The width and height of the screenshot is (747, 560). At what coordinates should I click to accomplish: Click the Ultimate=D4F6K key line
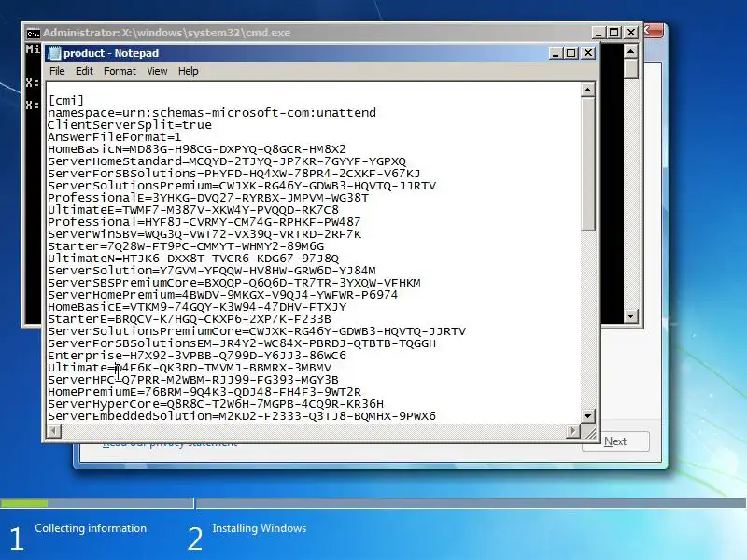[x=190, y=368]
